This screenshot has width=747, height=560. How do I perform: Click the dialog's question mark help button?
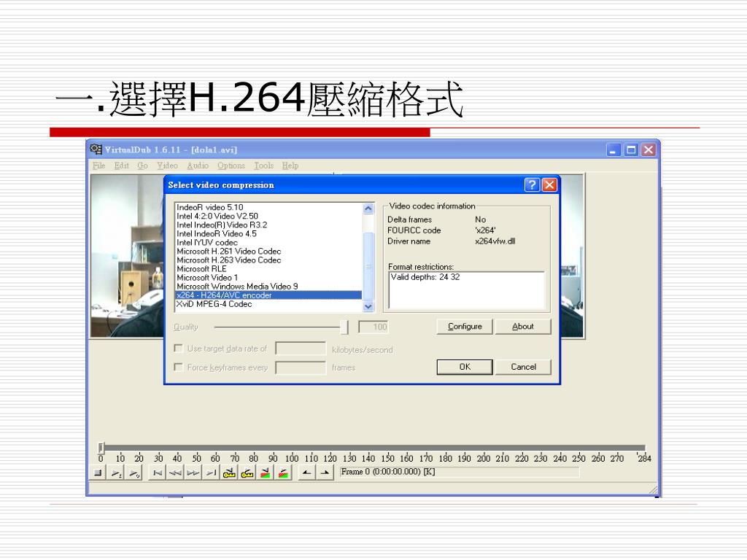coord(532,184)
